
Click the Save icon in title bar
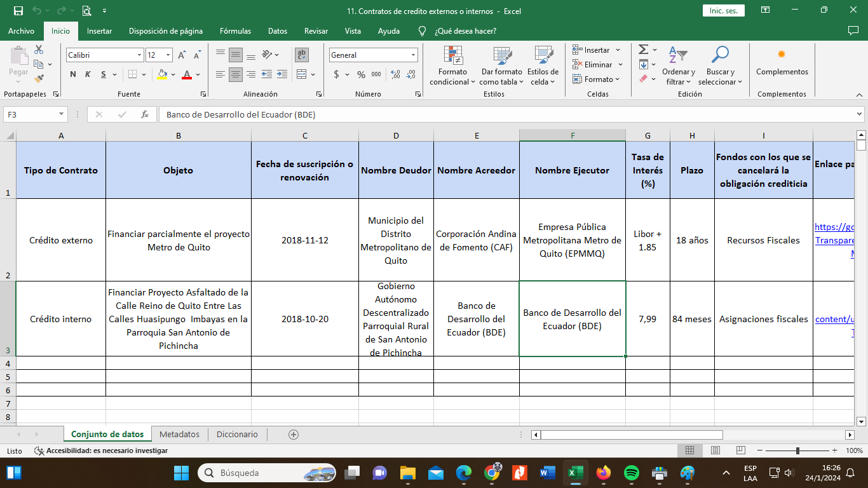[x=18, y=11]
